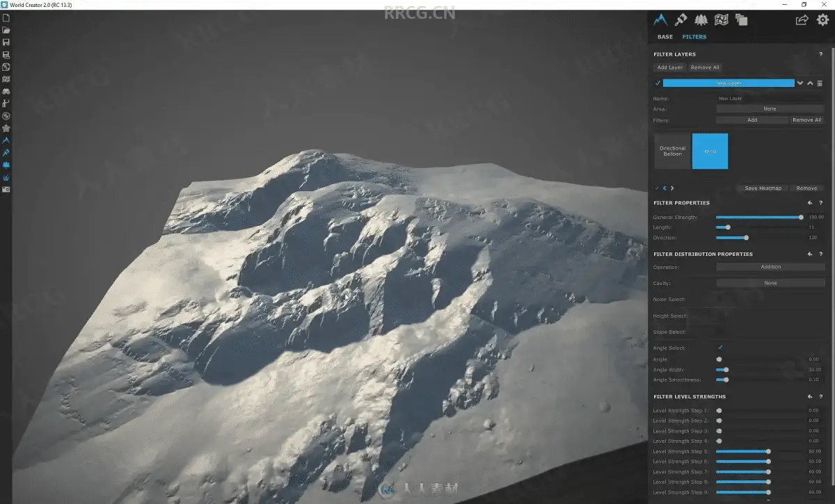The width and height of the screenshot is (835, 504).
Task: Toggle the filter enabled checkmark near Save Heatmap
Action: coord(657,188)
